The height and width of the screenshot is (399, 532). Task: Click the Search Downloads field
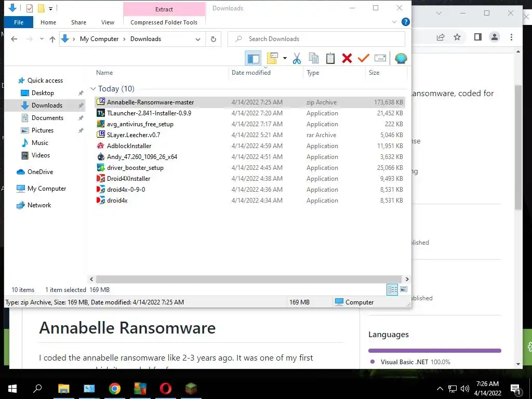coord(316,39)
